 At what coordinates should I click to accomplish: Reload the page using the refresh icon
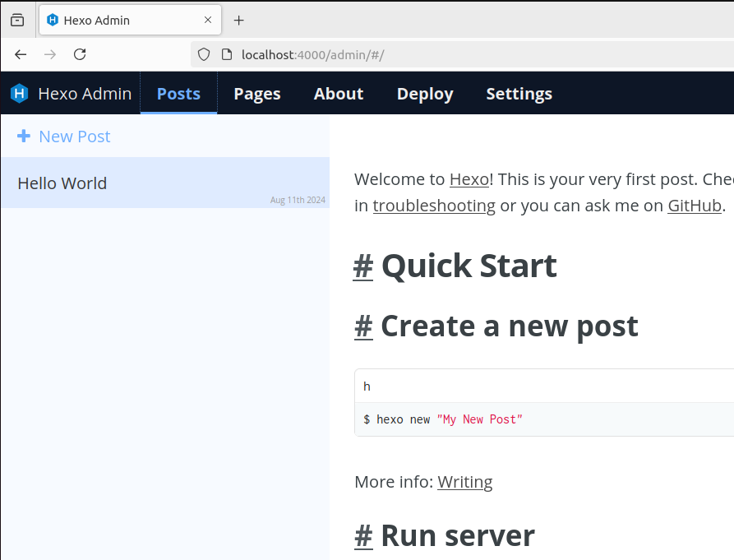pyautogui.click(x=79, y=54)
